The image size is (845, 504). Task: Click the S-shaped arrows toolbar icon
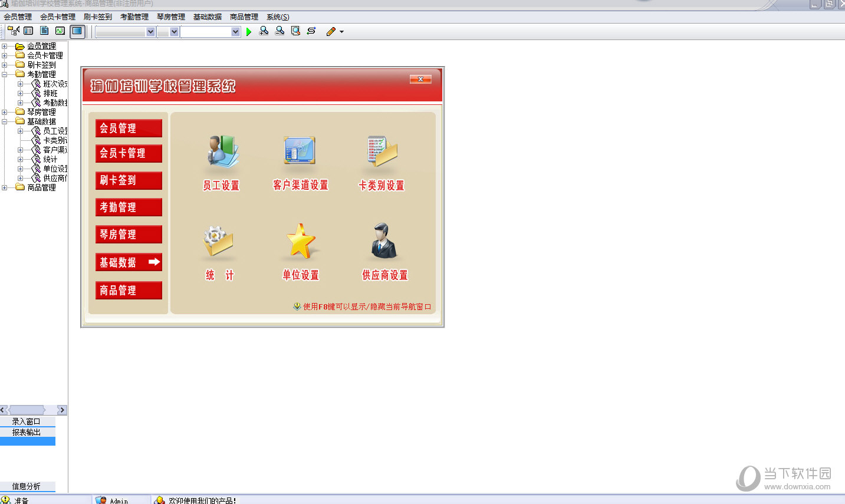311,31
